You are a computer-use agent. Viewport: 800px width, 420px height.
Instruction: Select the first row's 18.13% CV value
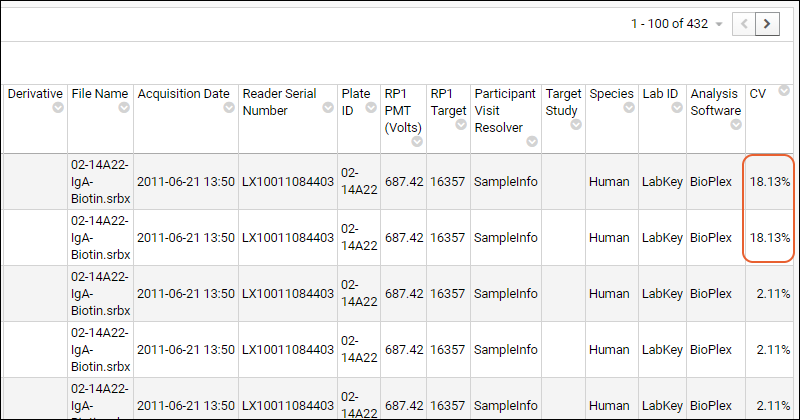(770, 182)
